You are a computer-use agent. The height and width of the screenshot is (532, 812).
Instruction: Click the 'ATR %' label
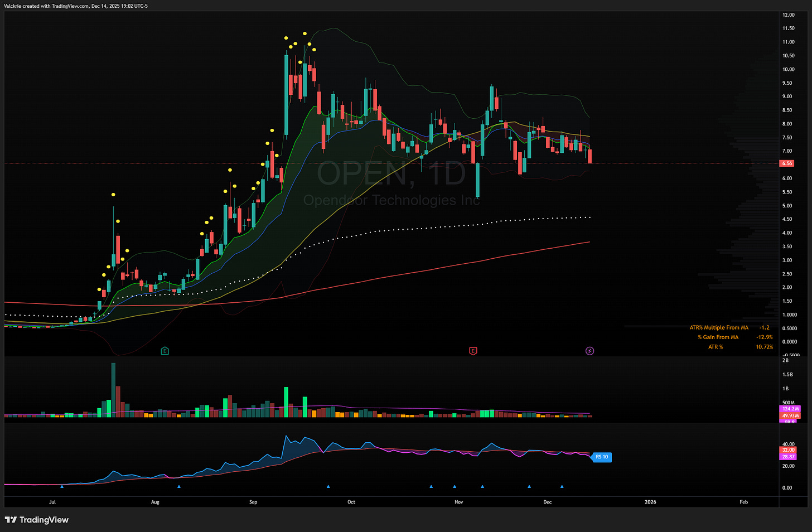pos(716,347)
